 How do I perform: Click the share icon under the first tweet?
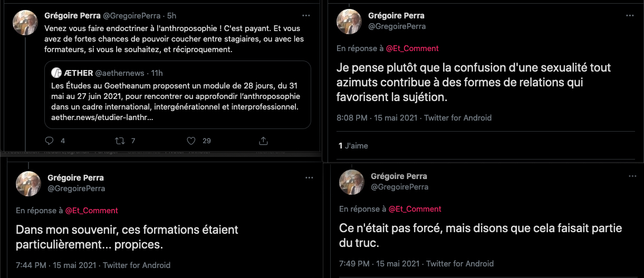point(263,141)
